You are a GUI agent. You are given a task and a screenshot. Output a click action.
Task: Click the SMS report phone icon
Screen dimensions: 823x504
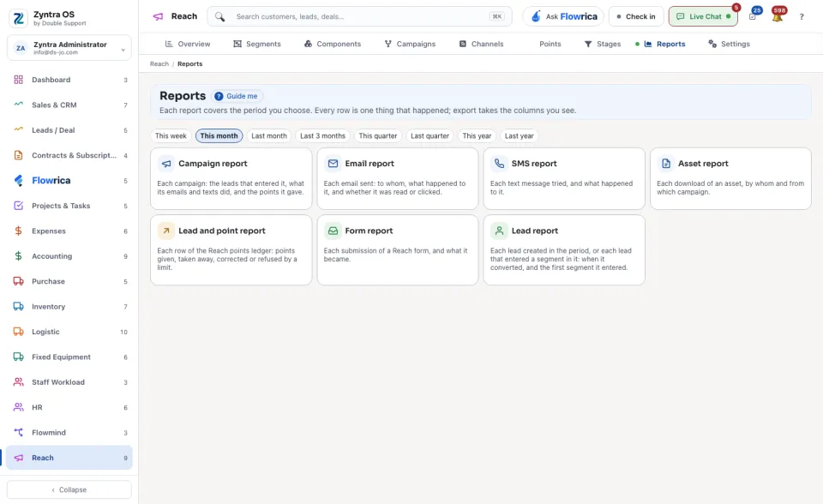tap(499, 164)
